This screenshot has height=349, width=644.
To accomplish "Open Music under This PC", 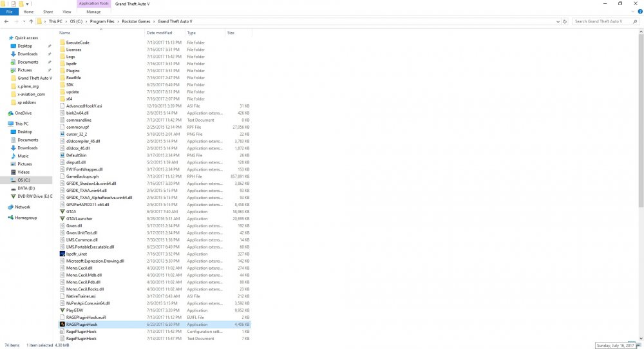I will coord(23,156).
